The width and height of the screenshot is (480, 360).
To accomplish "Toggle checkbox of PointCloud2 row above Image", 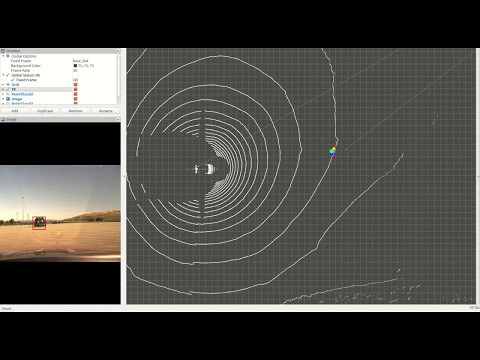I will tap(75, 94).
